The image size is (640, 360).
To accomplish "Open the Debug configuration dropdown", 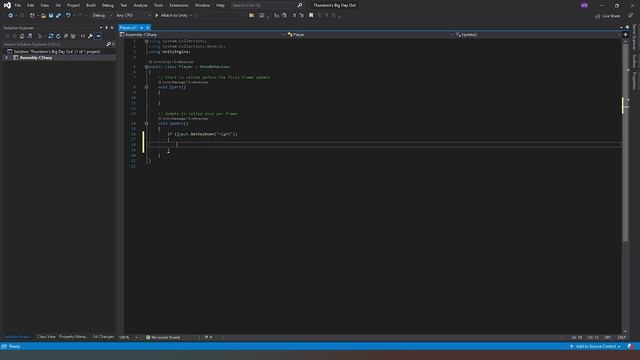I will [102, 16].
